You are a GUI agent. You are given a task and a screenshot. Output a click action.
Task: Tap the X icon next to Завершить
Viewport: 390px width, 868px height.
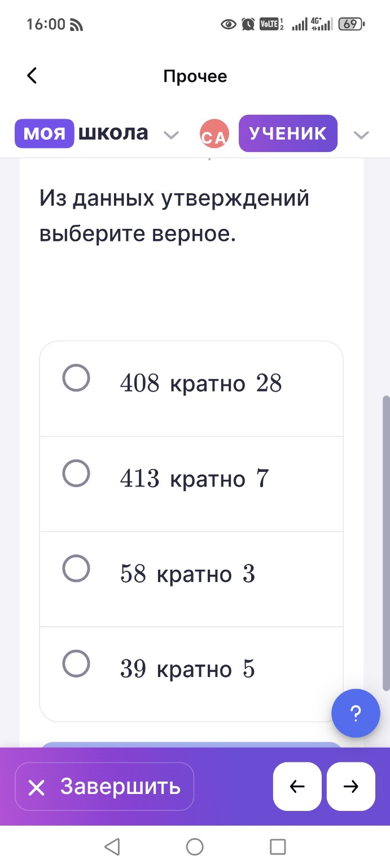tap(37, 787)
